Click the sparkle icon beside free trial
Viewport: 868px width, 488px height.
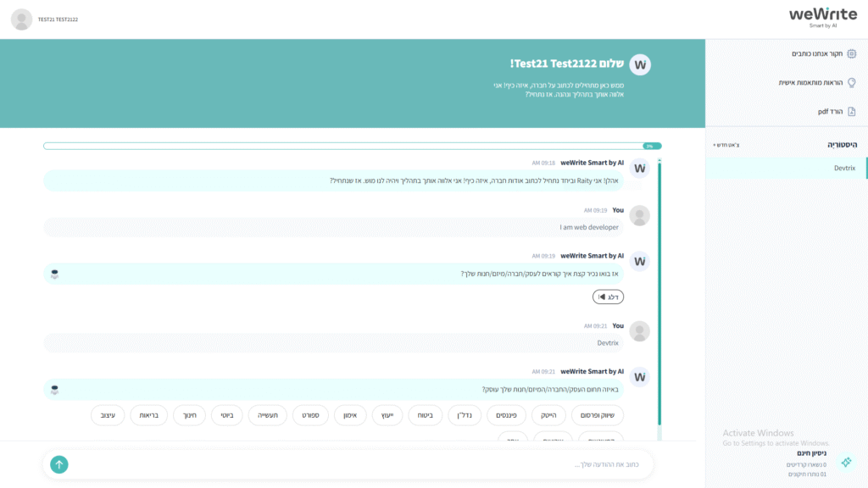pyautogui.click(x=846, y=462)
